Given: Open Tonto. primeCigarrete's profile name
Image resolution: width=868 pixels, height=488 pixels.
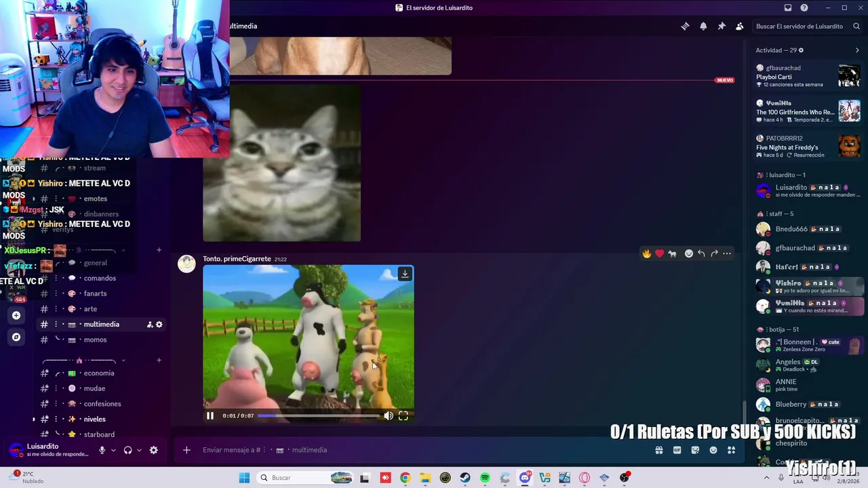Looking at the screenshot, I should [x=237, y=259].
